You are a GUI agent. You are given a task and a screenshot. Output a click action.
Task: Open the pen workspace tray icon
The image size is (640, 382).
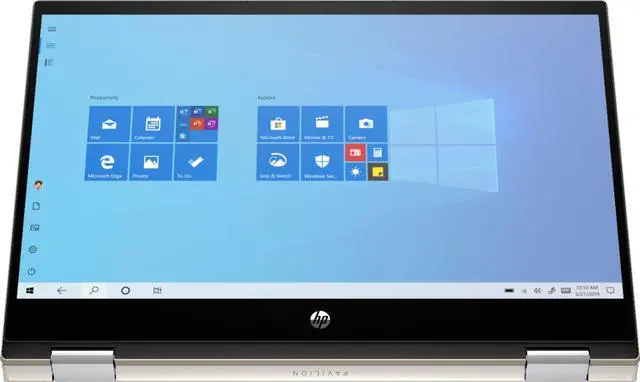551,291
